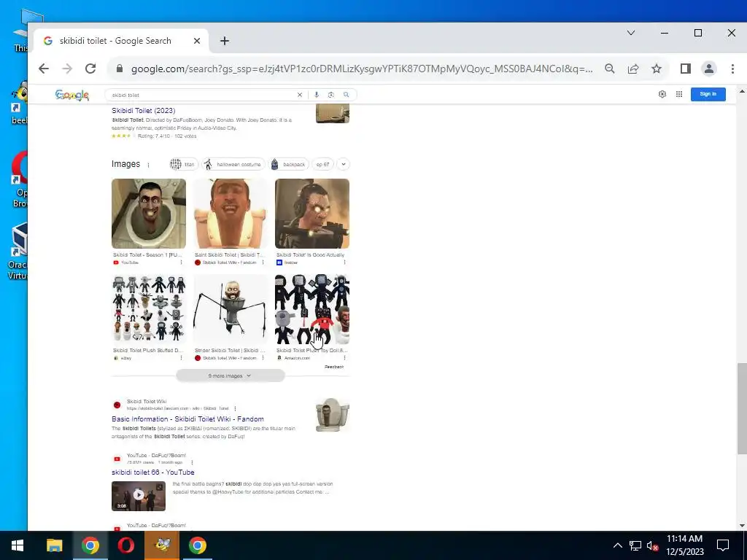The width and height of the screenshot is (747, 560).
Task: Clear the Google search box with X
Action: click(300, 95)
